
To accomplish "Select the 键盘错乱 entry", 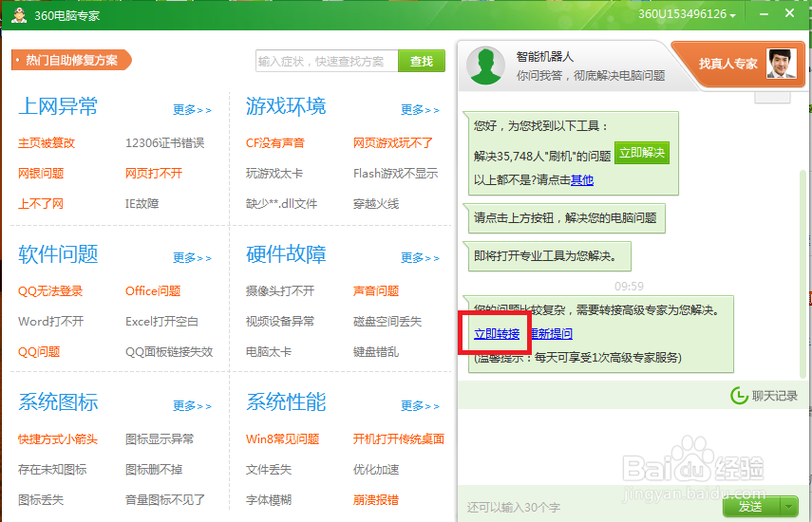I will click(x=376, y=352).
